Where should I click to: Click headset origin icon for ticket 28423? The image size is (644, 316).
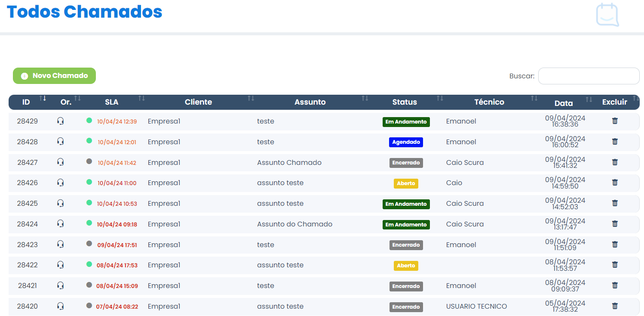(61, 244)
